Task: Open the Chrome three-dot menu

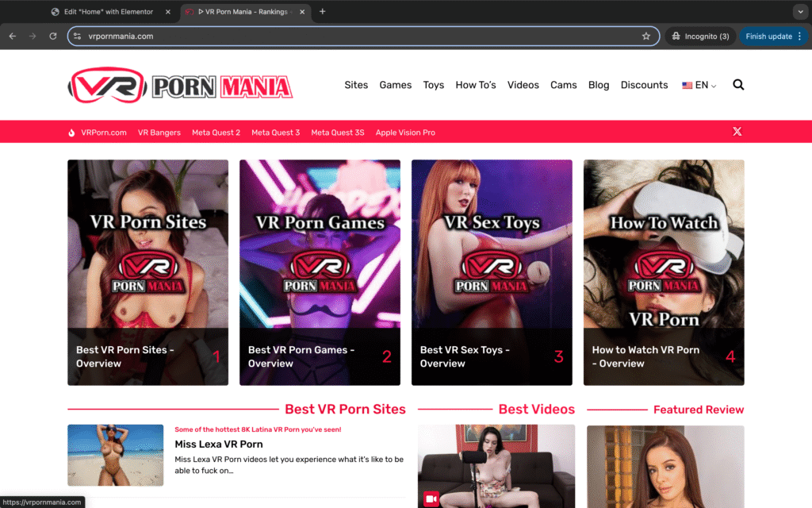Action: point(799,37)
